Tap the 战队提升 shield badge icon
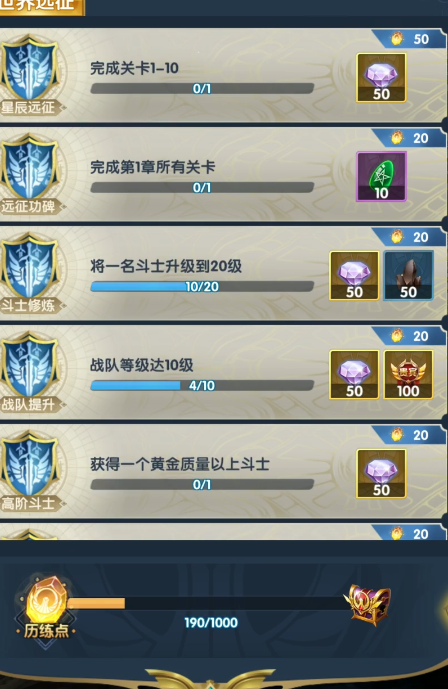 pyautogui.click(x=30, y=366)
